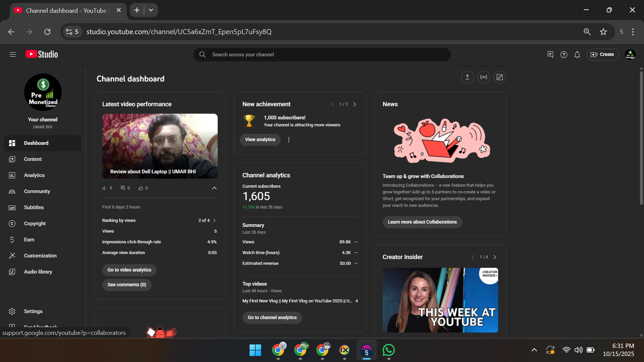Open the send feedback icon in header
Image resolution: width=644 pixels, height=362 pixels.
coord(550,54)
